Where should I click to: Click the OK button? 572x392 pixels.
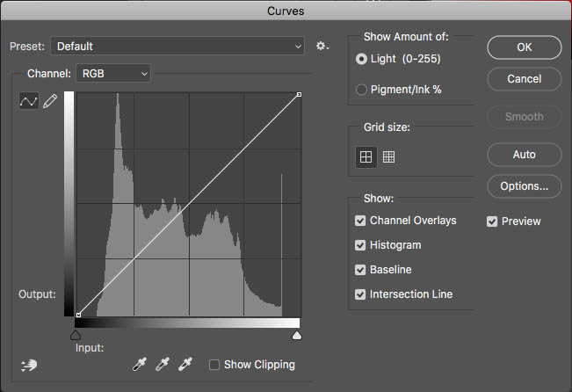[525, 47]
